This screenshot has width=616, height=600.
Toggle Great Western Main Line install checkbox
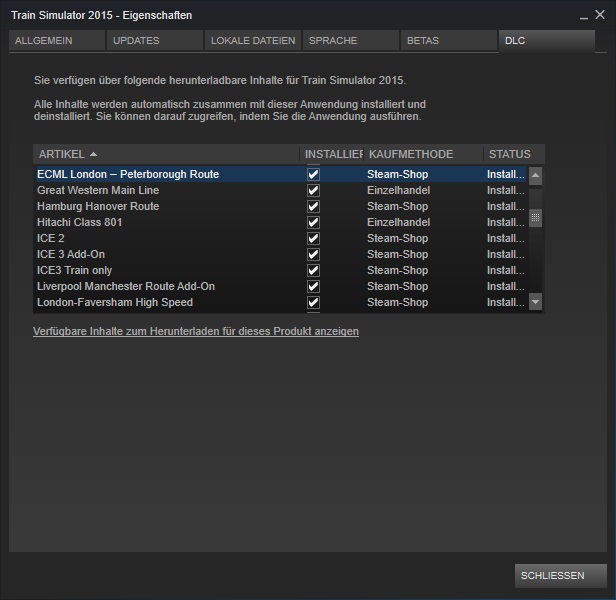coord(313,191)
